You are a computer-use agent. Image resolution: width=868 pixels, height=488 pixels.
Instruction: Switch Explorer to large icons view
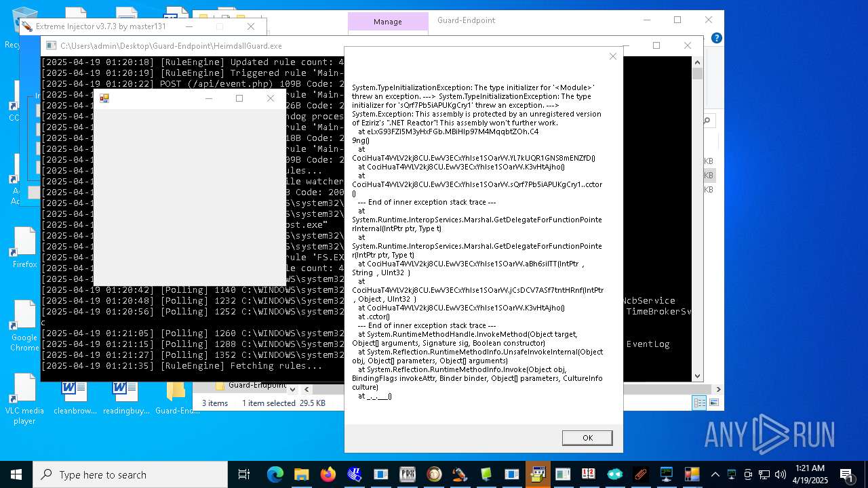713,403
